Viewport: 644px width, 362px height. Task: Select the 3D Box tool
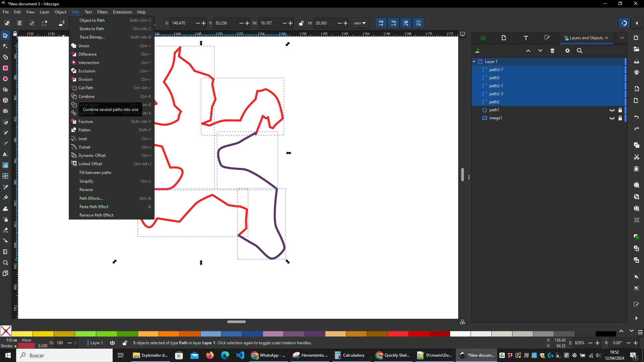[x=5, y=100]
